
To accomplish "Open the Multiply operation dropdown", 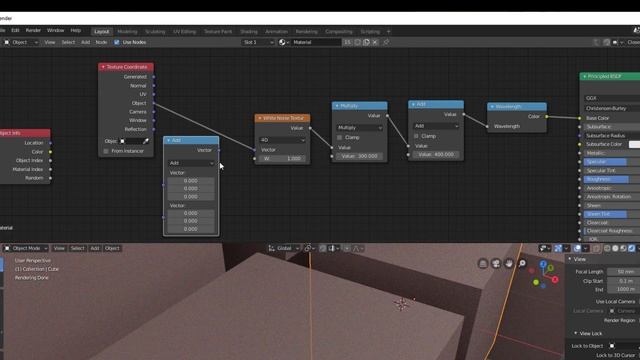I will pos(360,128).
